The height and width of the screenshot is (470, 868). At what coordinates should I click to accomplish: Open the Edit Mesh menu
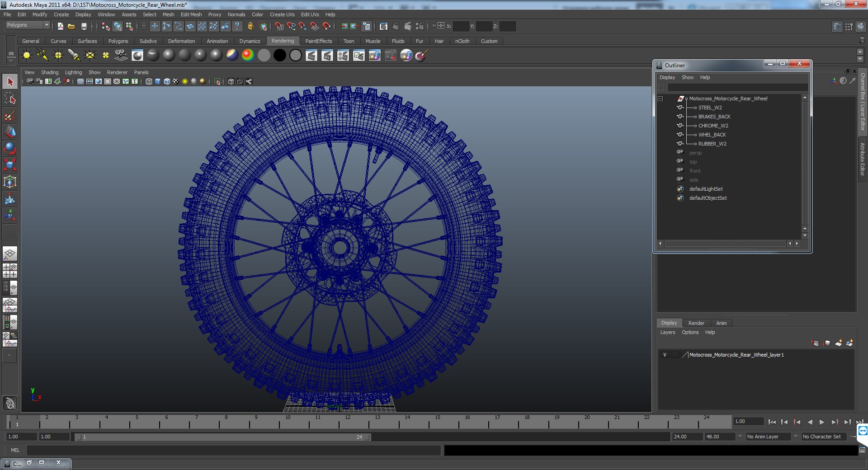coord(191,14)
